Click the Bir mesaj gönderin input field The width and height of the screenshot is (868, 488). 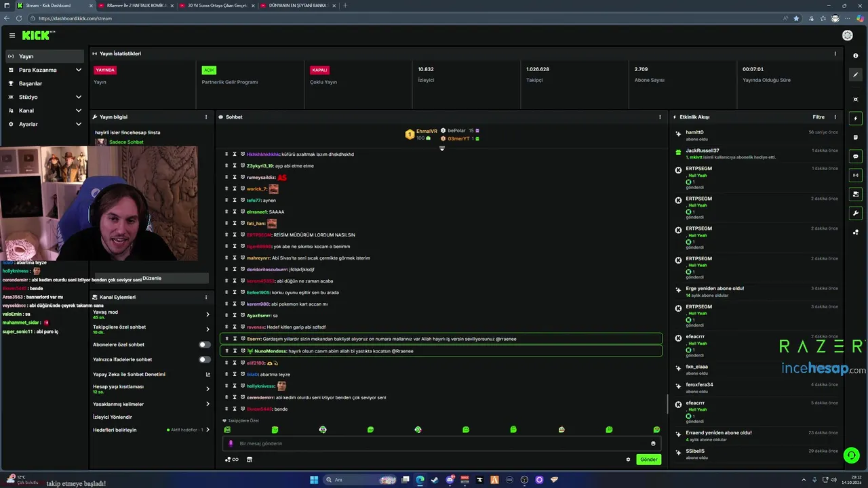point(441,443)
